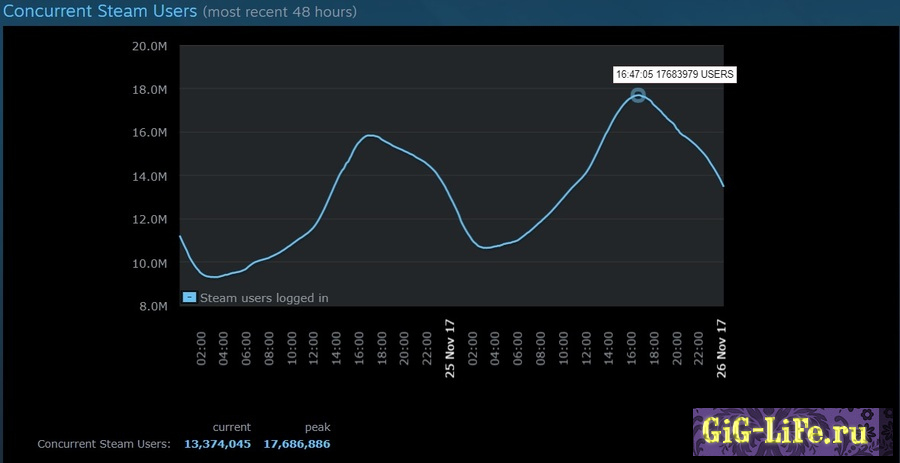Click the 'Concurrent Steam Users' page heading

click(99, 12)
